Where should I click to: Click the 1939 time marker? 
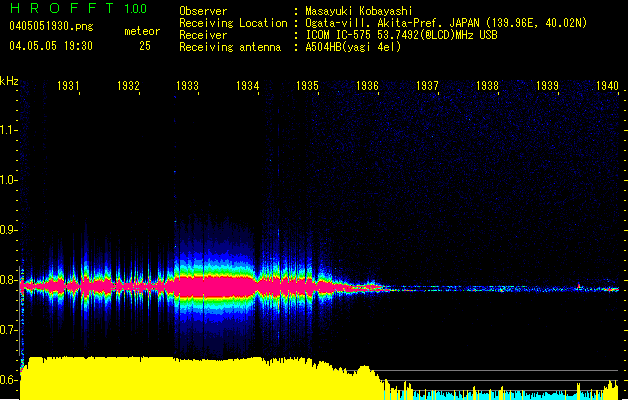(547, 85)
